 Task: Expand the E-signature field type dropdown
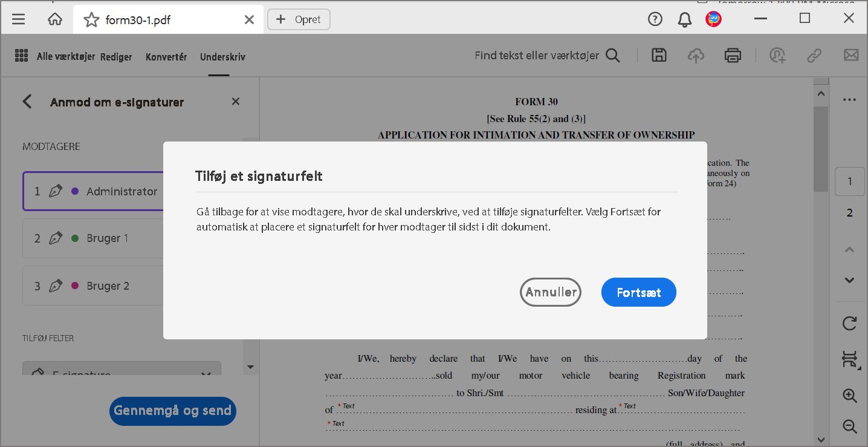point(206,374)
